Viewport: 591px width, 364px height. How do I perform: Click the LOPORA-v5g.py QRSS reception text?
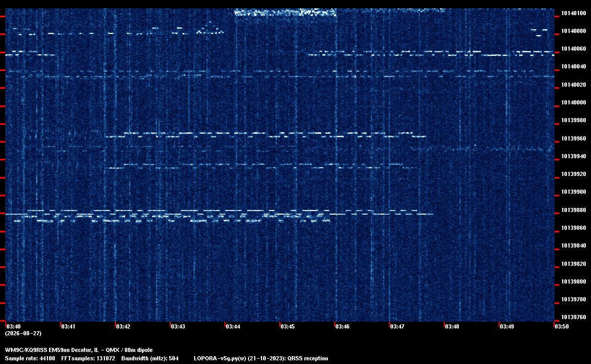click(261, 358)
